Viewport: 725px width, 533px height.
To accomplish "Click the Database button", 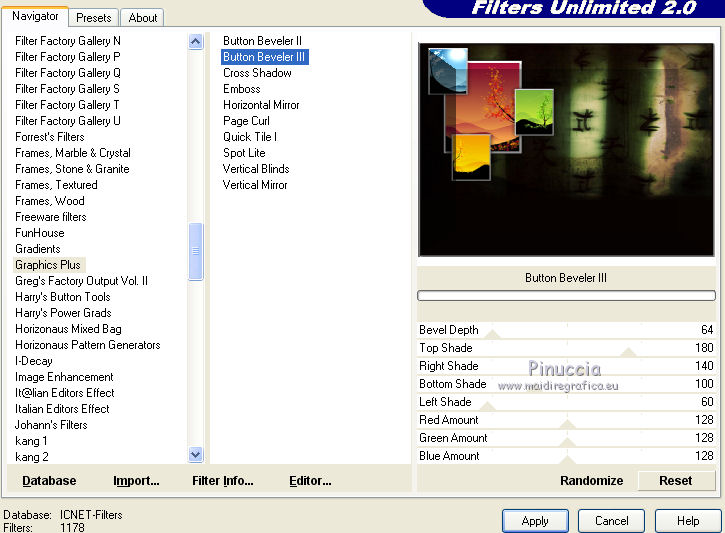I will point(49,481).
